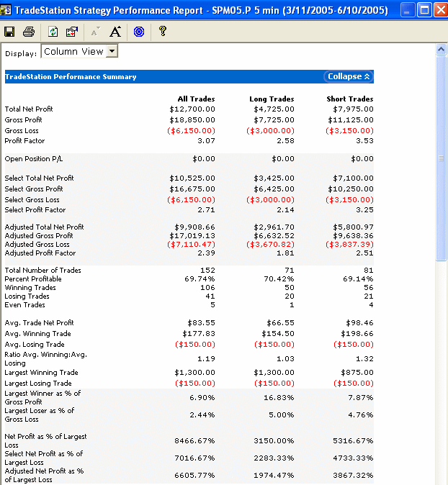Click the Avg. Losing Trade label
The height and width of the screenshot is (485, 448).
(35, 345)
